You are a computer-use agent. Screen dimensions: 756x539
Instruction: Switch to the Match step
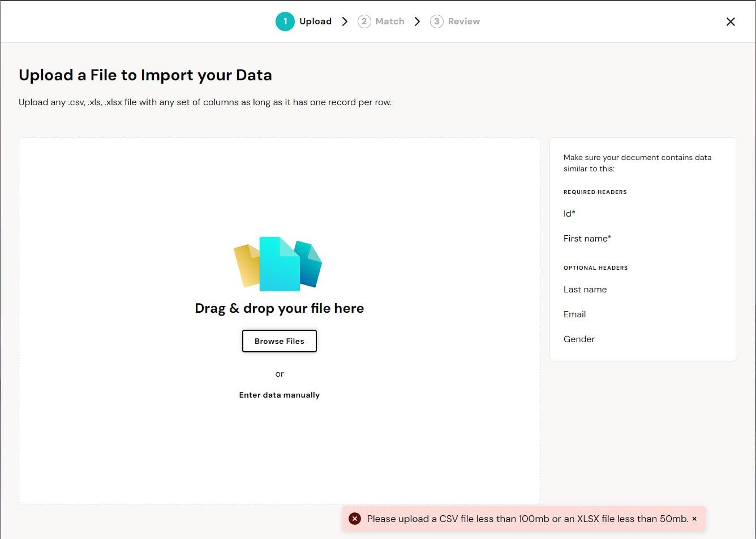[x=389, y=21]
